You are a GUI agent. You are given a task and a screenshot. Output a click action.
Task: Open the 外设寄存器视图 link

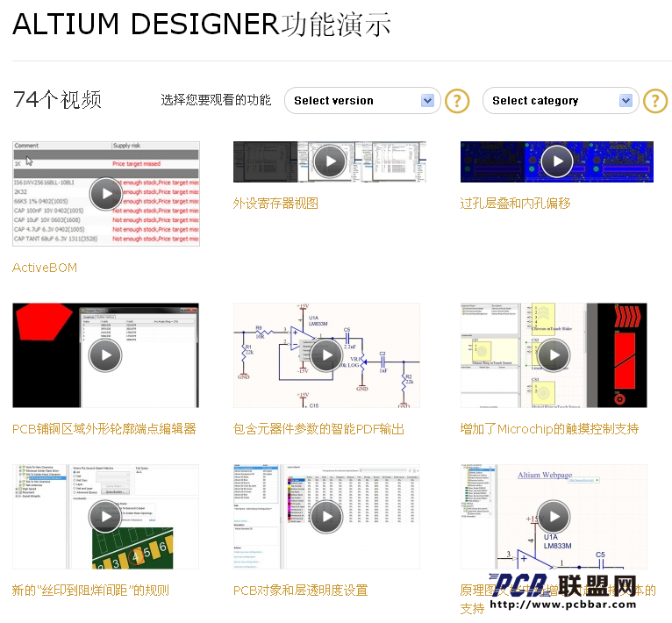(275, 204)
